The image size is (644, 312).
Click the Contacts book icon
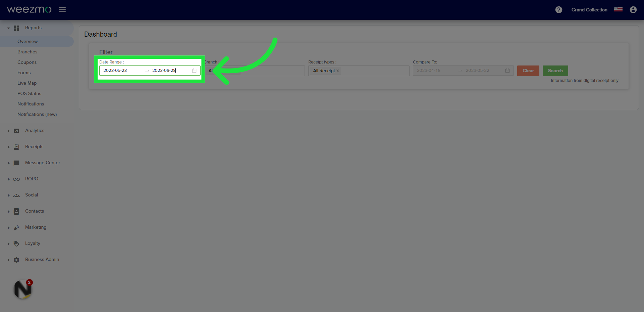tap(16, 212)
